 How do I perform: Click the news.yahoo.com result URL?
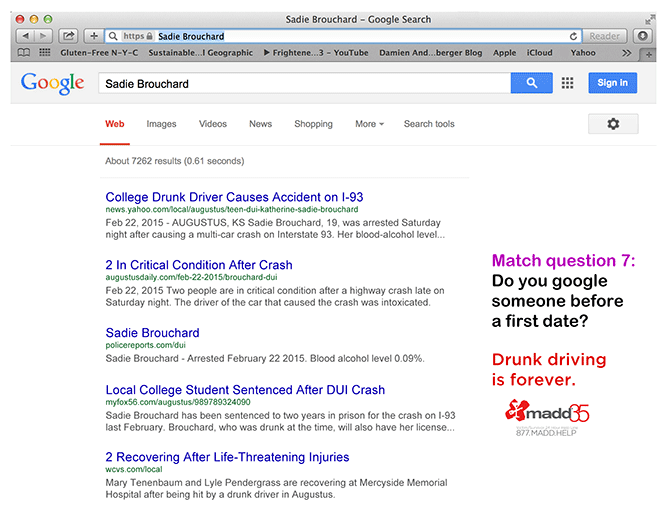[x=232, y=210]
